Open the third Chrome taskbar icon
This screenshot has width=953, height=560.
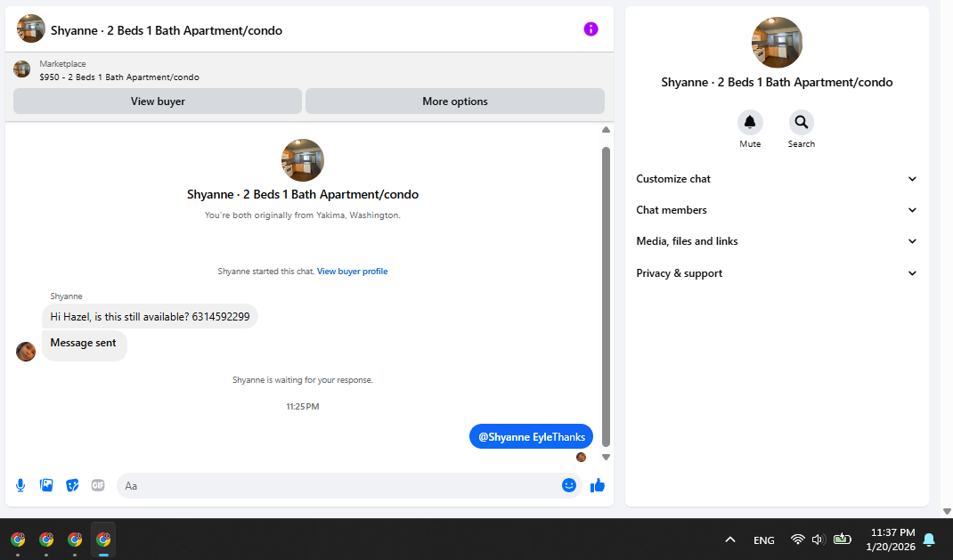point(75,540)
